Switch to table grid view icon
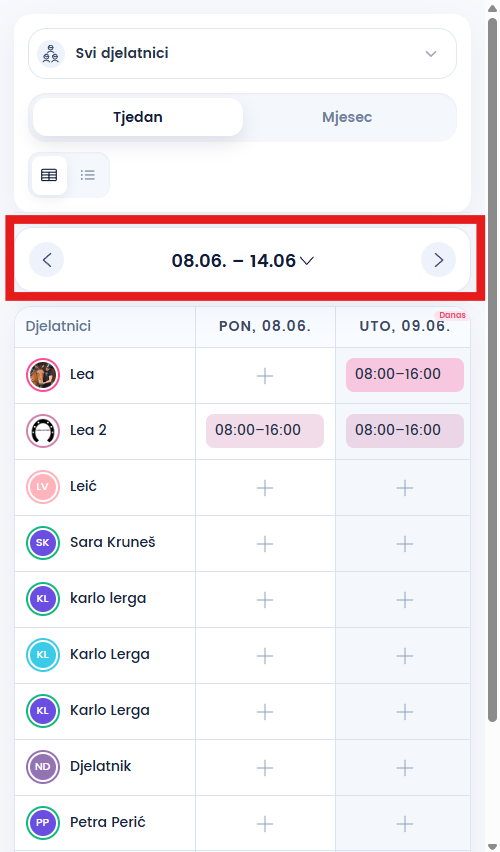Image resolution: width=500 pixels, height=852 pixels. point(49,175)
